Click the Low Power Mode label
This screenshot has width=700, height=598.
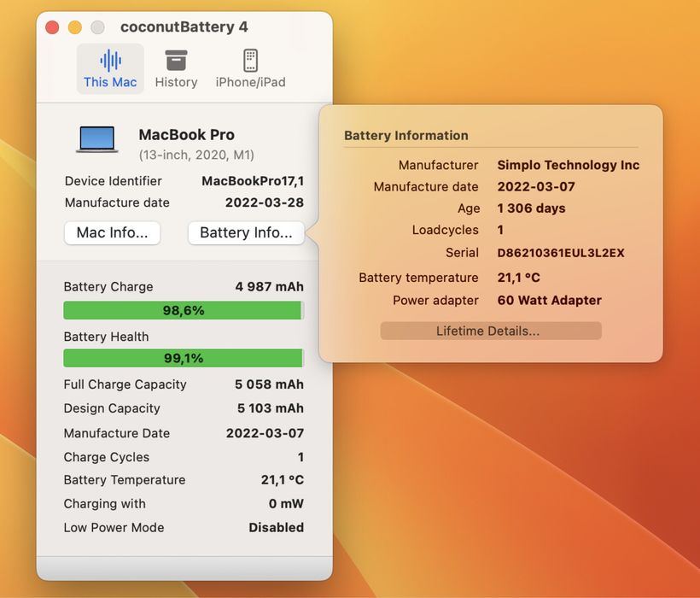[x=114, y=527]
